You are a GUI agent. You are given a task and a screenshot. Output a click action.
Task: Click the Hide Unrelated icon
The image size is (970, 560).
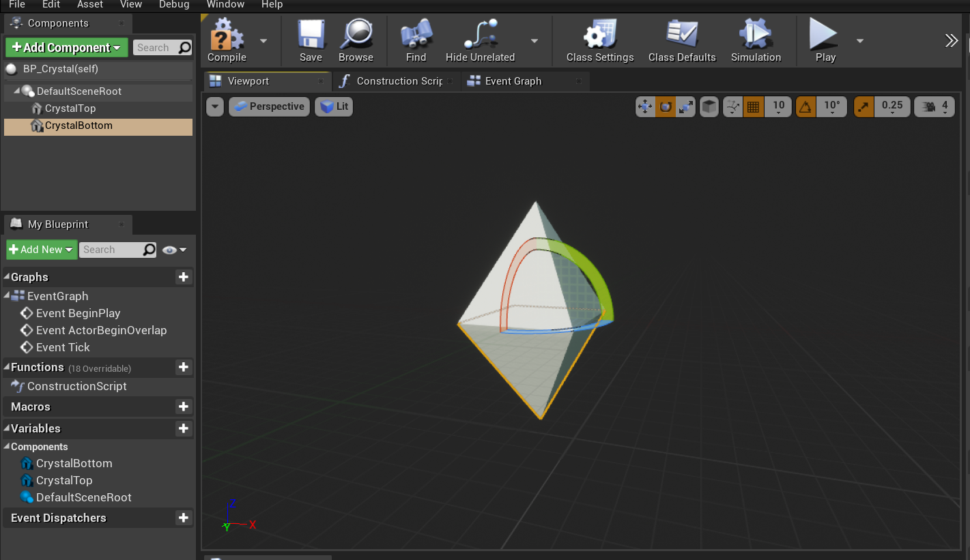[480, 34]
